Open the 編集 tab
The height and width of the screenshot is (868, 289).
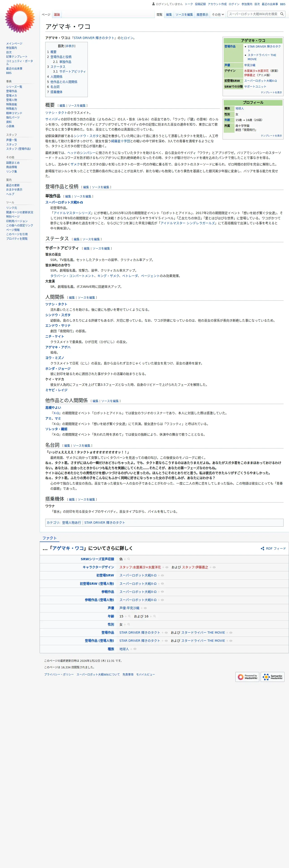169,14
